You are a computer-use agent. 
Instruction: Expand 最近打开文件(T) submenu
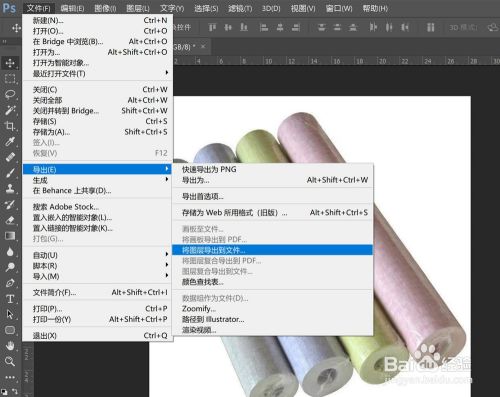[x=98, y=73]
